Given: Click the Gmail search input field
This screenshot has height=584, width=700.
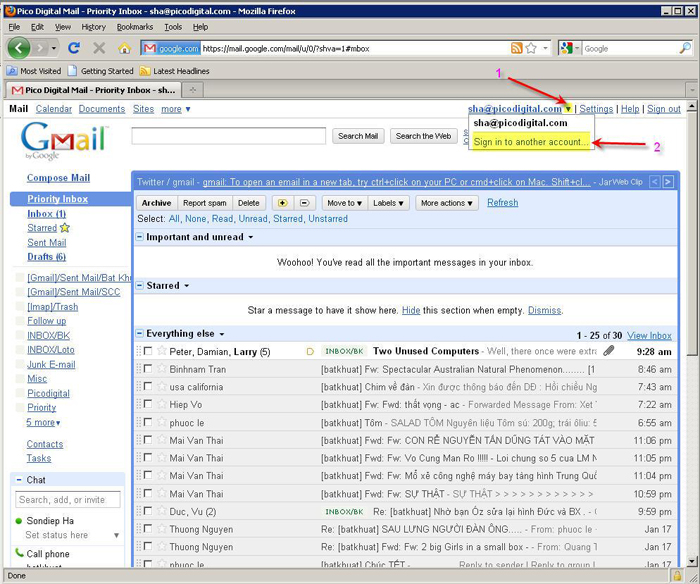Looking at the screenshot, I should click(229, 136).
